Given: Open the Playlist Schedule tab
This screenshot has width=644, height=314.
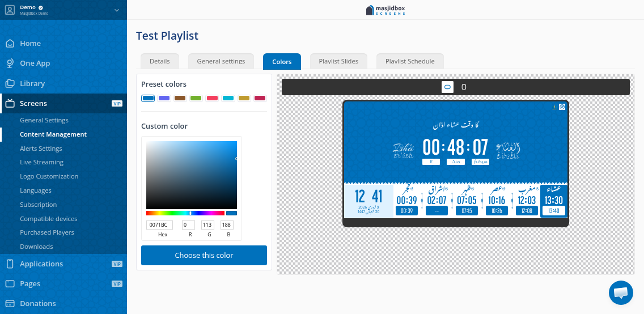Looking at the screenshot, I should pos(410,61).
